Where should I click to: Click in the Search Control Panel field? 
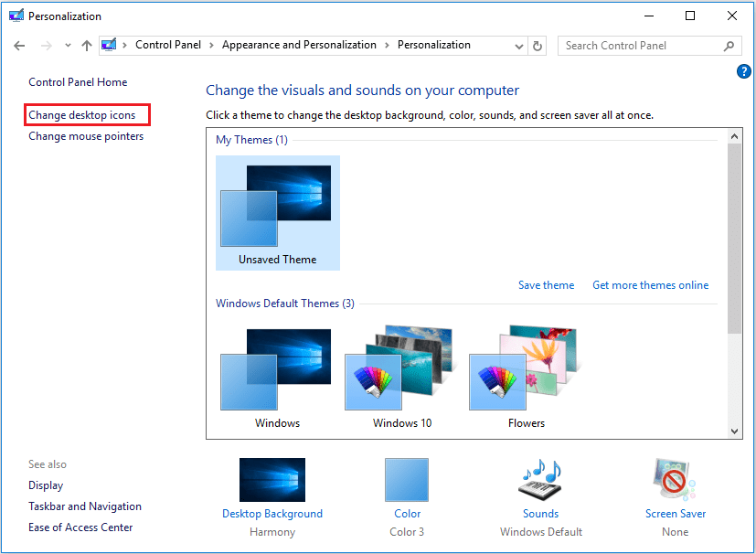(640, 46)
